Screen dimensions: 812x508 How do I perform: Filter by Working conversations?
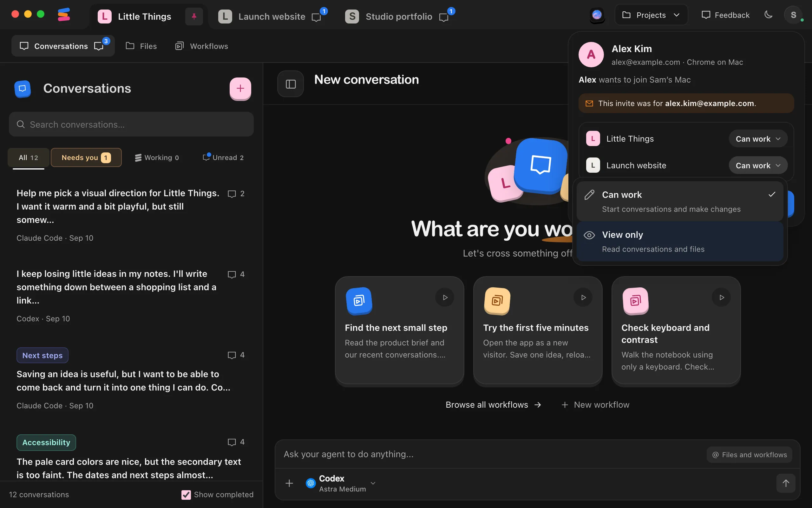point(157,157)
